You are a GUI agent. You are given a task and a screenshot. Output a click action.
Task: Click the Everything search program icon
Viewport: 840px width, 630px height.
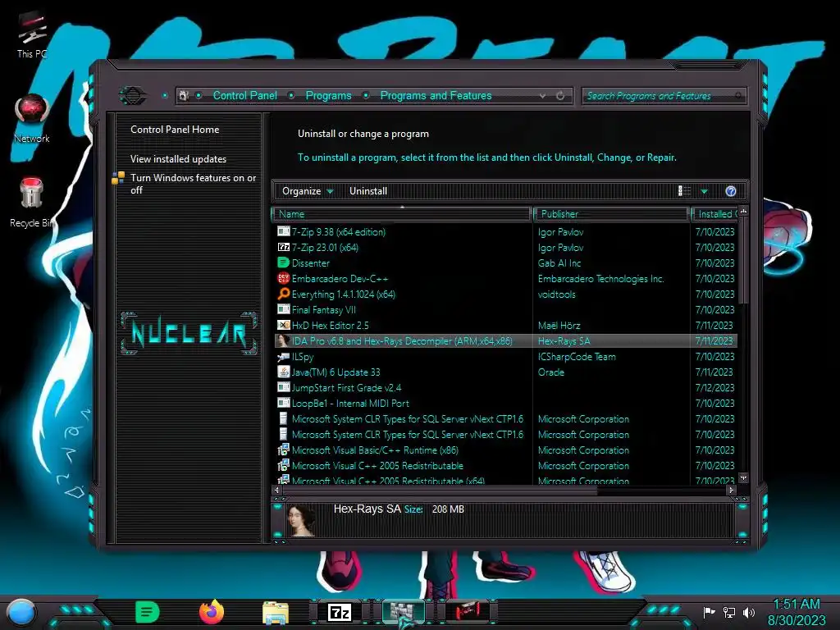click(283, 294)
